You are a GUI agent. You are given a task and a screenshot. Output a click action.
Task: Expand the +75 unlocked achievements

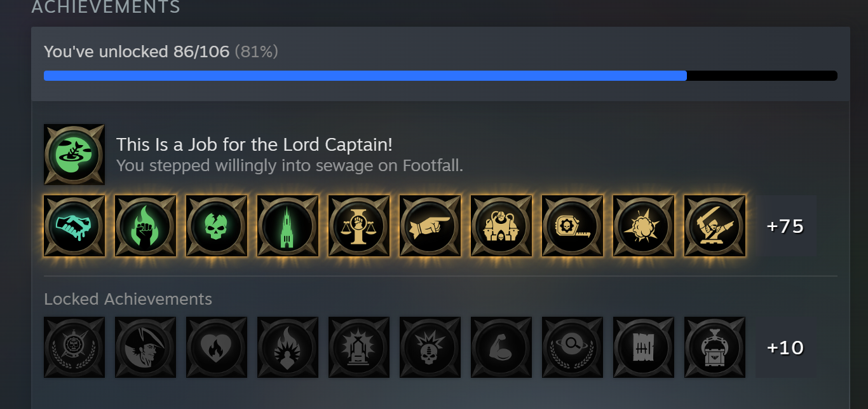[x=786, y=226]
